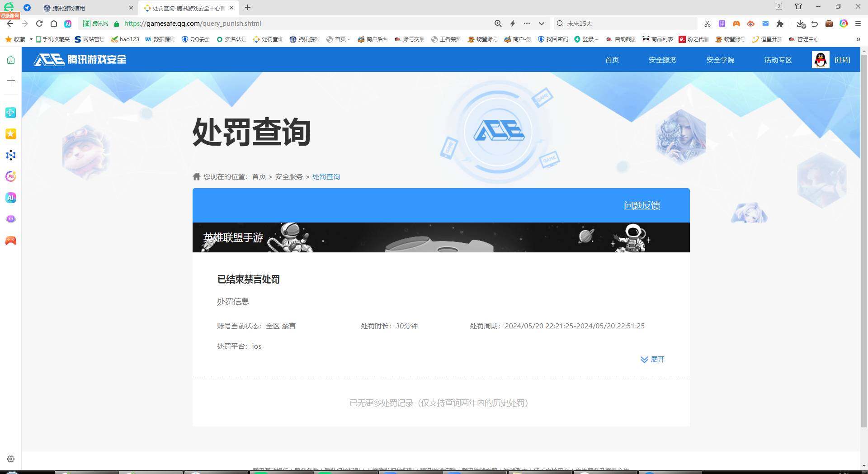Open the browser home page icon

[53, 24]
